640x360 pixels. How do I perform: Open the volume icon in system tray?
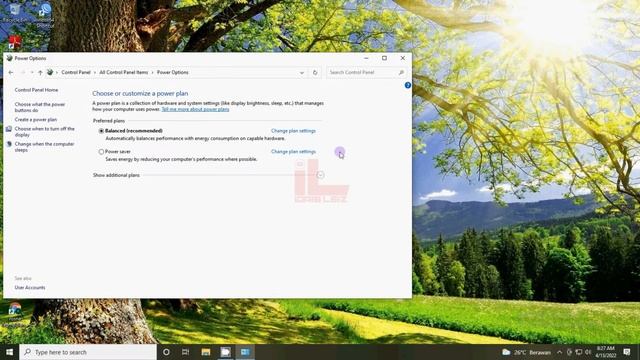click(588, 352)
